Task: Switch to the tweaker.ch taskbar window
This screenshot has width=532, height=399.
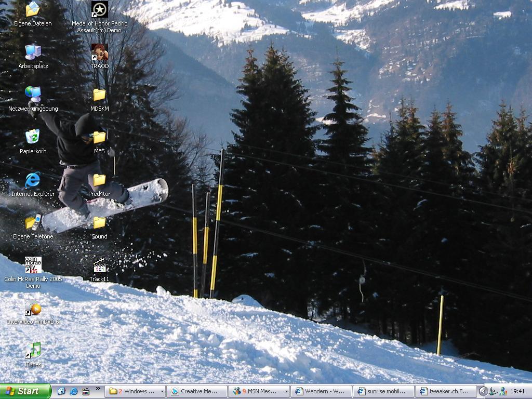Action: tap(446, 391)
